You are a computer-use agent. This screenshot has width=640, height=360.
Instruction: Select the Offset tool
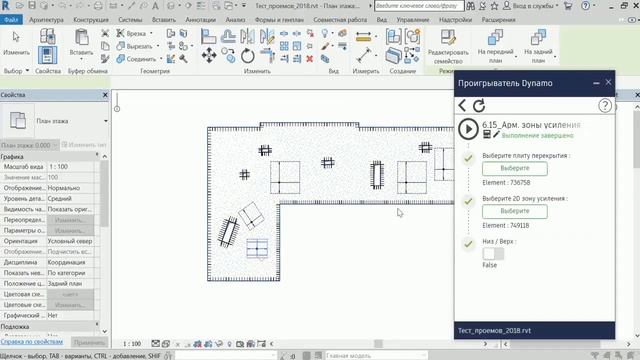pos(228,37)
